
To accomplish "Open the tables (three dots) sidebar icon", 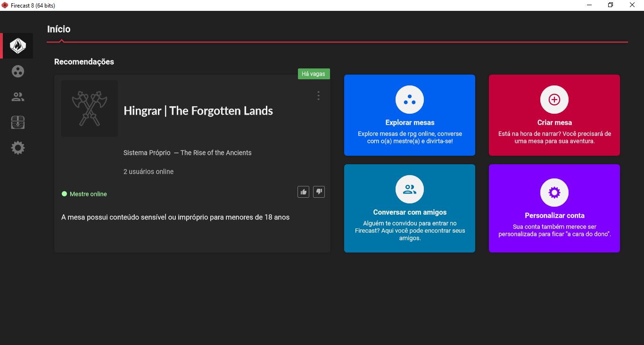I will tap(18, 71).
